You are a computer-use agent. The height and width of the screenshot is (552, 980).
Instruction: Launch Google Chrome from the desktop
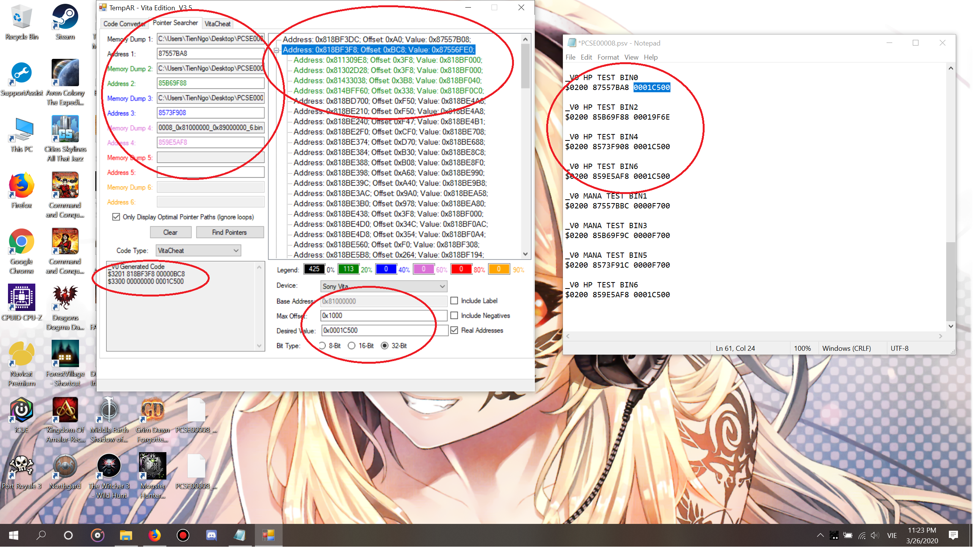[22, 252]
